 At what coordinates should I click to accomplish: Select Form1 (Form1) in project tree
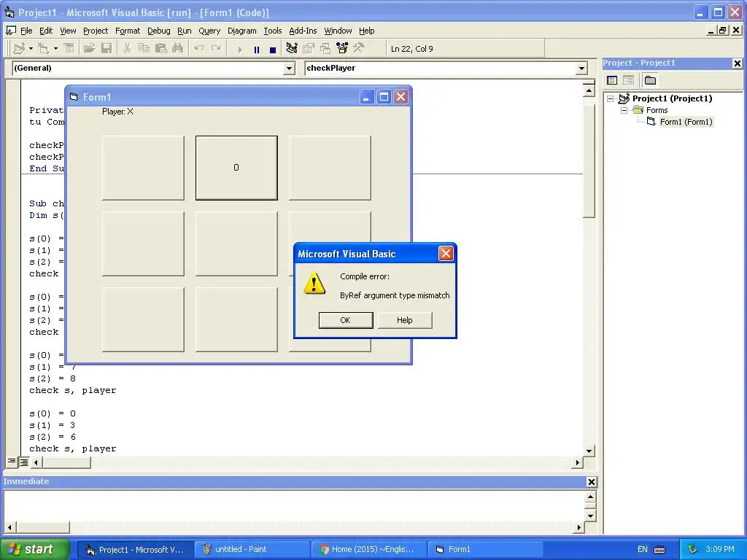click(x=686, y=122)
